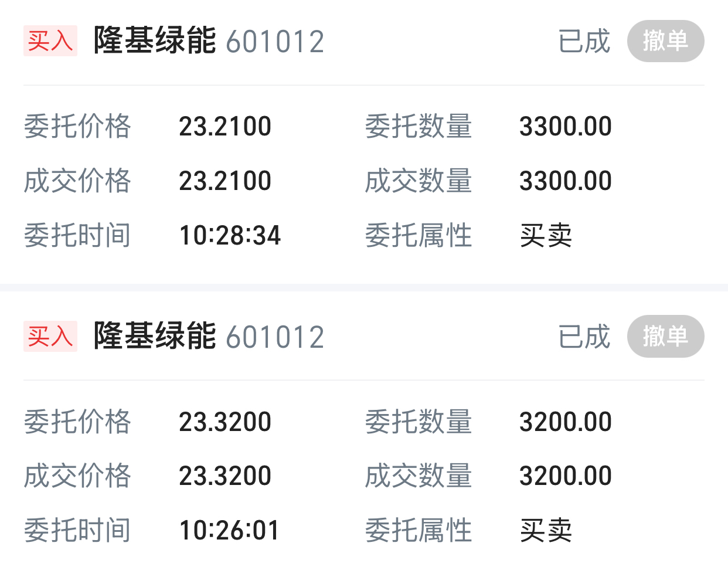Click 撤单 button for the 10:26:01 order
The height and width of the screenshot is (570, 728).
665,336
